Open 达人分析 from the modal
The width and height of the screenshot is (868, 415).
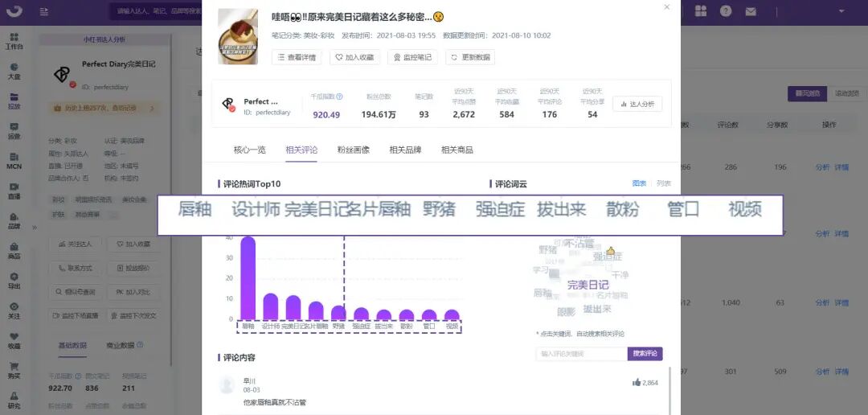637,105
